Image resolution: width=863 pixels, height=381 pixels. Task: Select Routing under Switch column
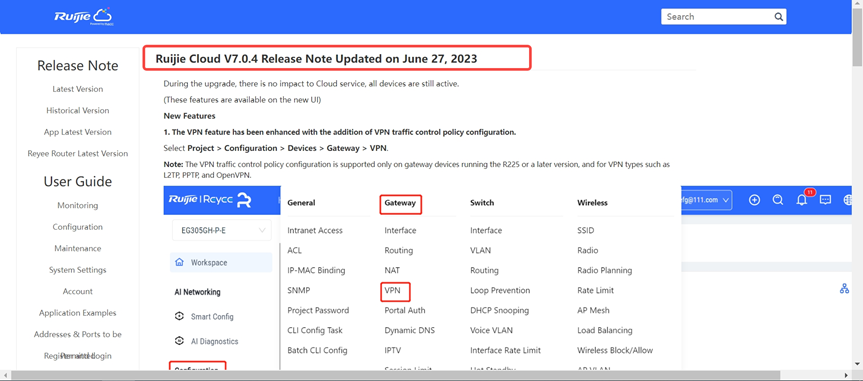[484, 270]
